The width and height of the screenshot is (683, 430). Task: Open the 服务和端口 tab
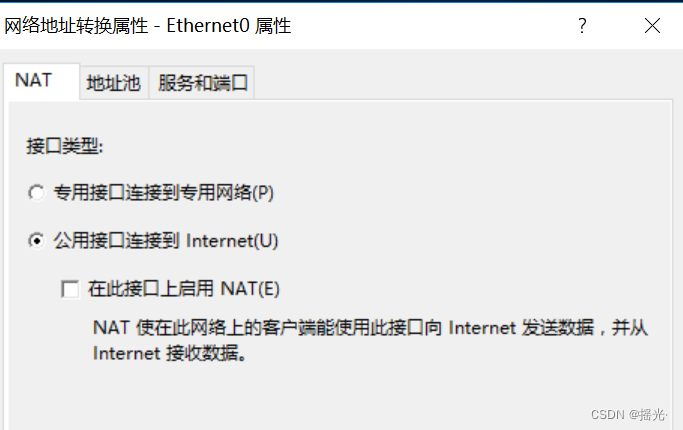[x=202, y=83]
